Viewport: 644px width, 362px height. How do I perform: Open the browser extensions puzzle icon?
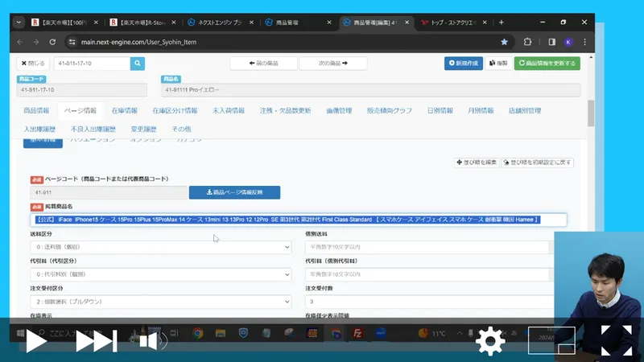(528, 42)
